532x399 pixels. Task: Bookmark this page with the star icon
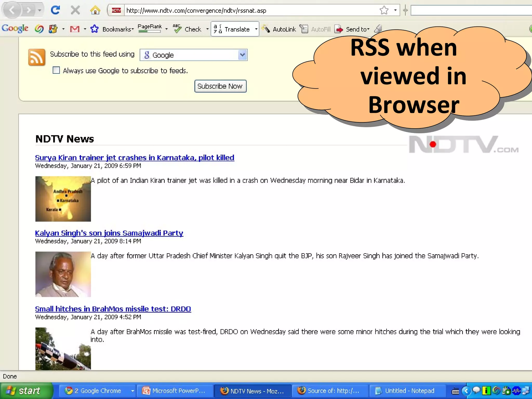[x=384, y=10]
